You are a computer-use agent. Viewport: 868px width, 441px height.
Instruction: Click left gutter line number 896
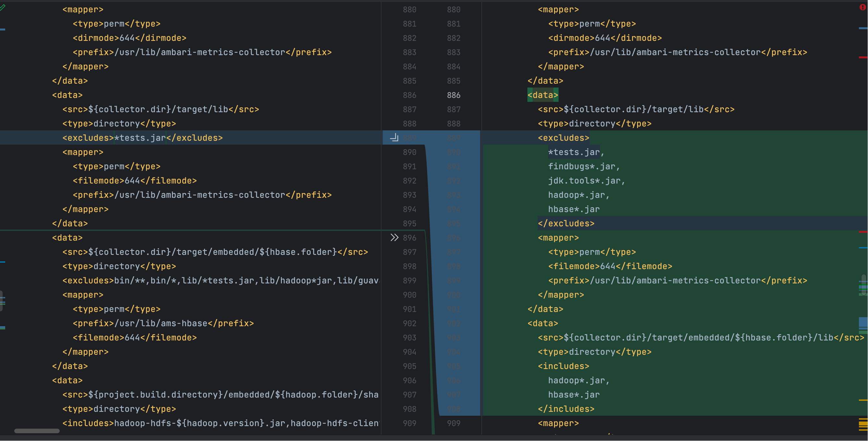pos(409,238)
